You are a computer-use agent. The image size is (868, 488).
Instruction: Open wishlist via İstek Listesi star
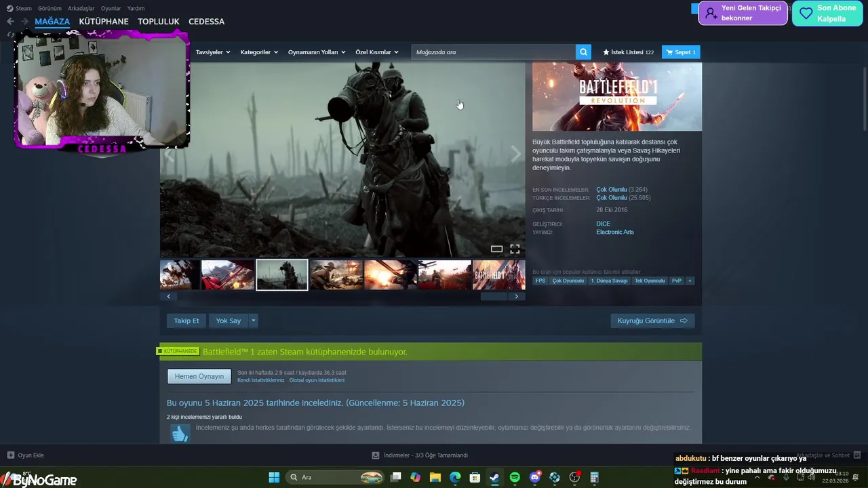[628, 52]
